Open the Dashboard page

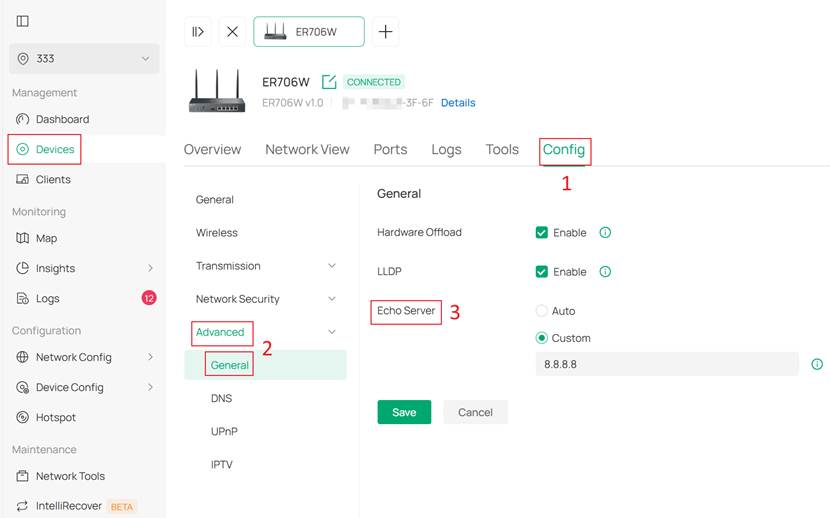62,119
